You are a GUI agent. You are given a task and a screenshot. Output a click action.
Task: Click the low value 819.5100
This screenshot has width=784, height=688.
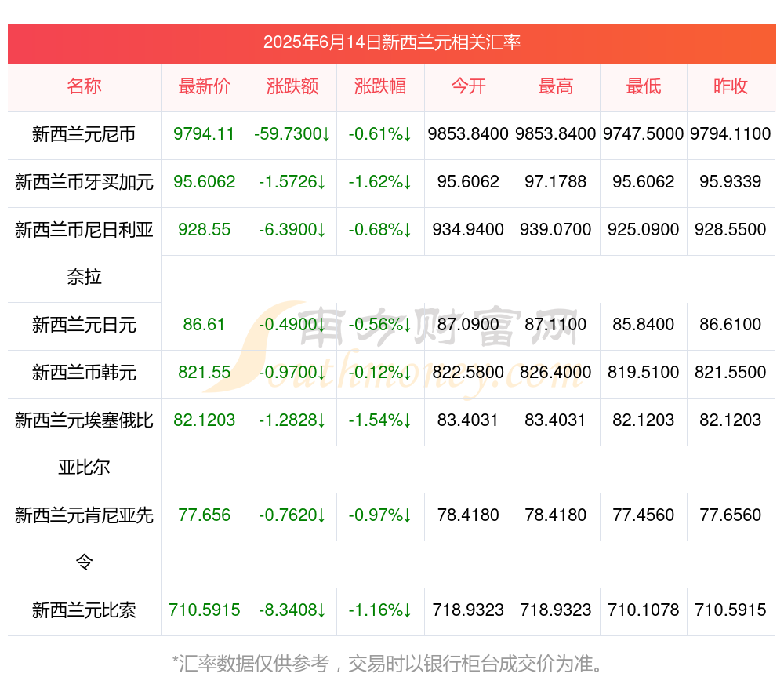(643, 373)
